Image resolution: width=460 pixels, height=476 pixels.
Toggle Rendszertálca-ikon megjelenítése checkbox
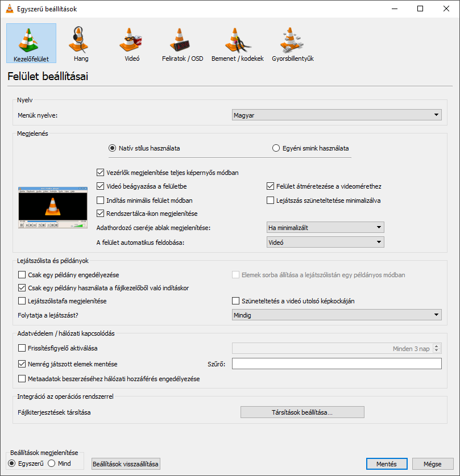coord(100,214)
